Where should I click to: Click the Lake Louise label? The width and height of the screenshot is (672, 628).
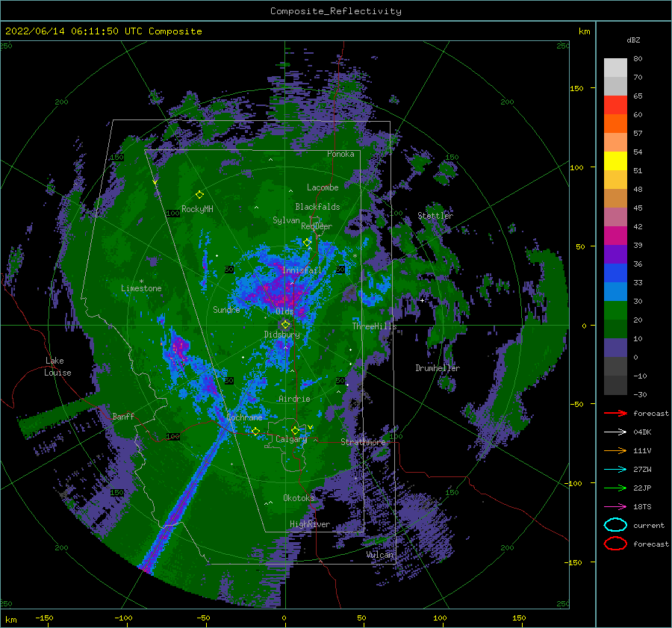(57, 367)
